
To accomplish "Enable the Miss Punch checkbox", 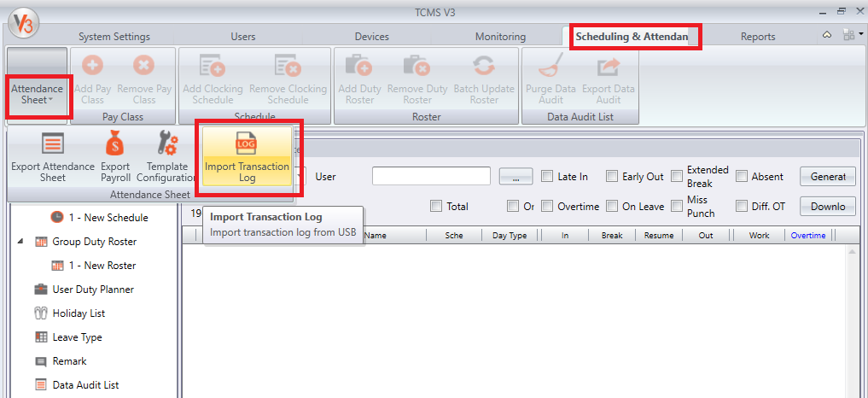I will coord(677,206).
